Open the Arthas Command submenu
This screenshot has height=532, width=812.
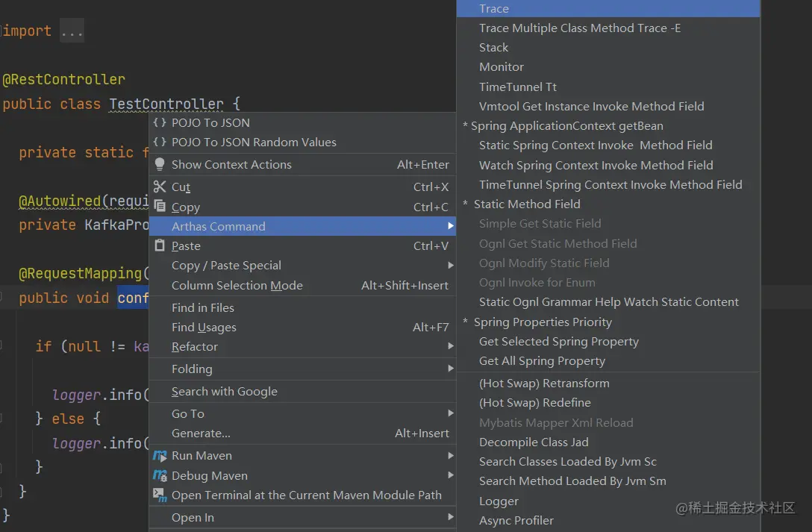click(x=302, y=226)
